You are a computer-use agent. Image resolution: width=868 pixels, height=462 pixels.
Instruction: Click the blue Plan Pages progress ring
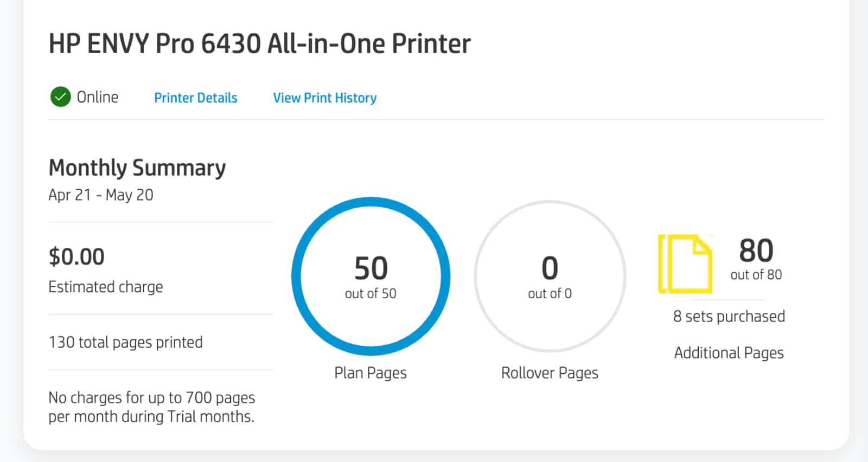click(296, 277)
